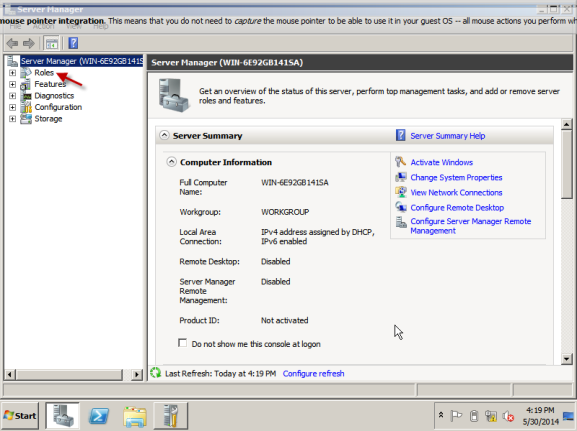This screenshot has height=431, width=577.
Task: Click the WORKGROUP value
Action: point(285,212)
